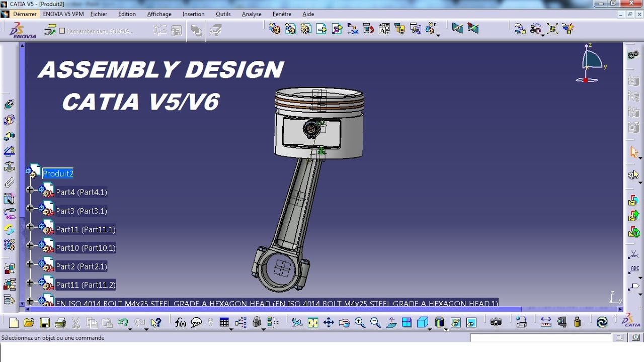Click the command input field in status bar

click(x=541, y=338)
